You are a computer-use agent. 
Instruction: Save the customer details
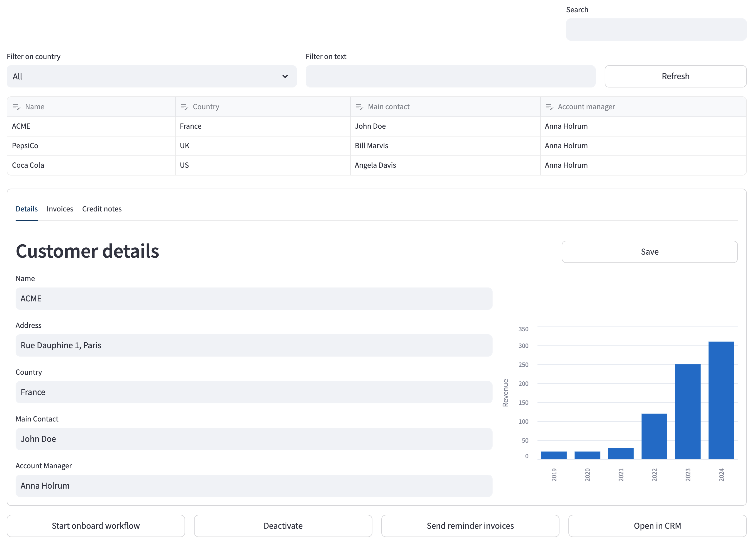[x=649, y=252]
